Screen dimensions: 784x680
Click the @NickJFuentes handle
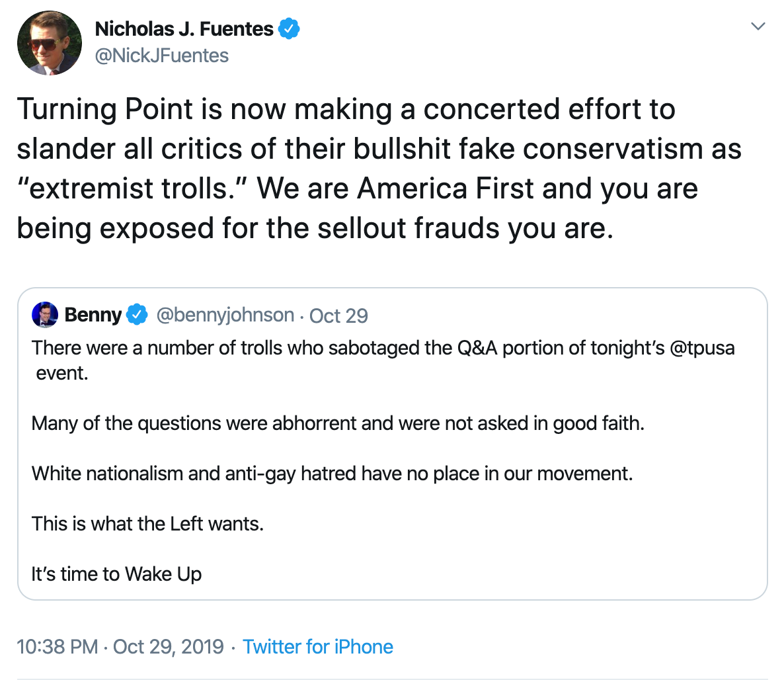162,56
